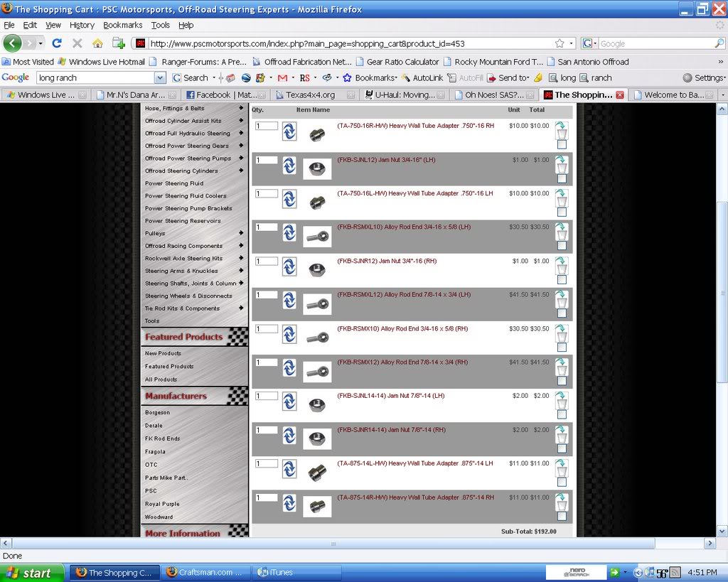Click Gmail icon in Google toolbar
728x582 pixels.
click(x=282, y=78)
